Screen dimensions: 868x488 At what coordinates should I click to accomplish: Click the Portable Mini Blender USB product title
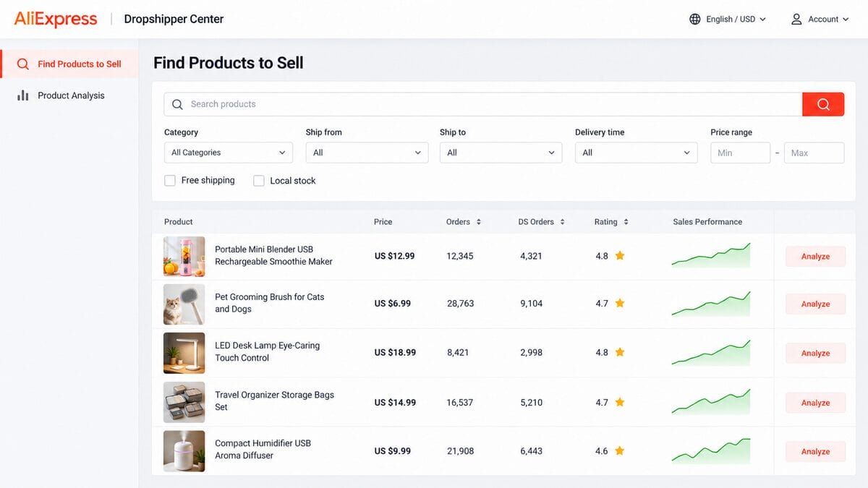pos(273,255)
